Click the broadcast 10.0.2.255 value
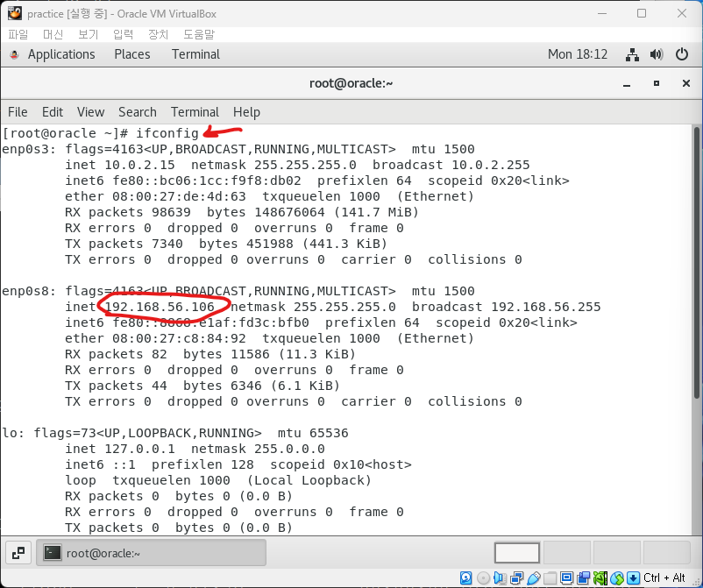703x588 pixels. [491, 165]
